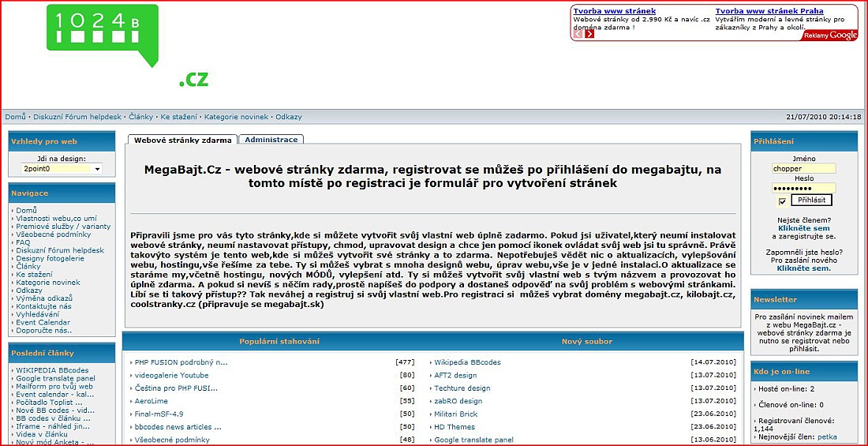This screenshot has width=868, height=446.
Task: Tick the remember-me checkbox in login panel
Action: (782, 201)
